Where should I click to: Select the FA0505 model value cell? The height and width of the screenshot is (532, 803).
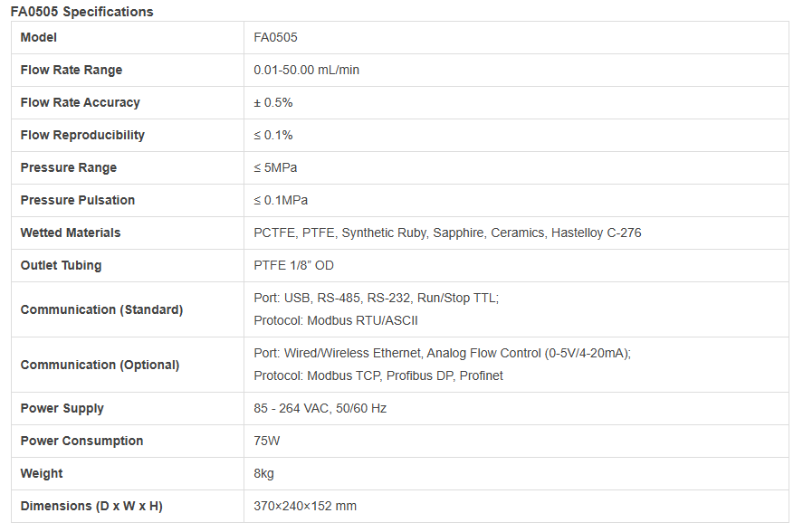click(x=275, y=37)
